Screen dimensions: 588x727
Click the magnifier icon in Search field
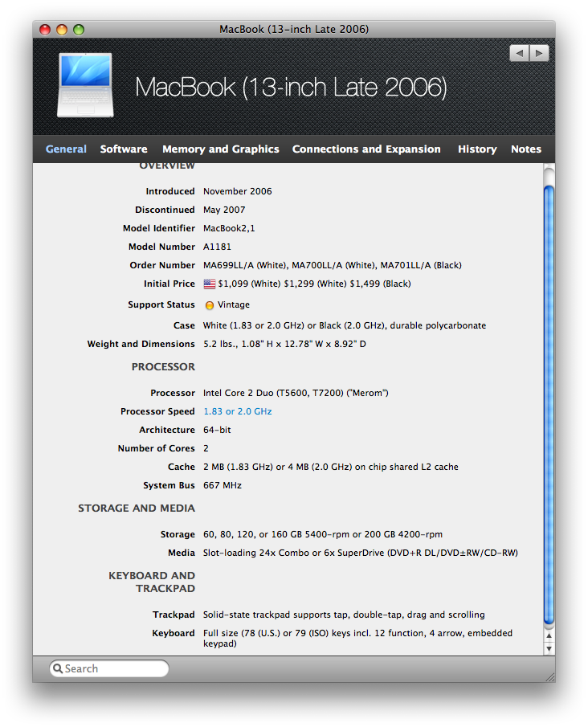[58, 668]
